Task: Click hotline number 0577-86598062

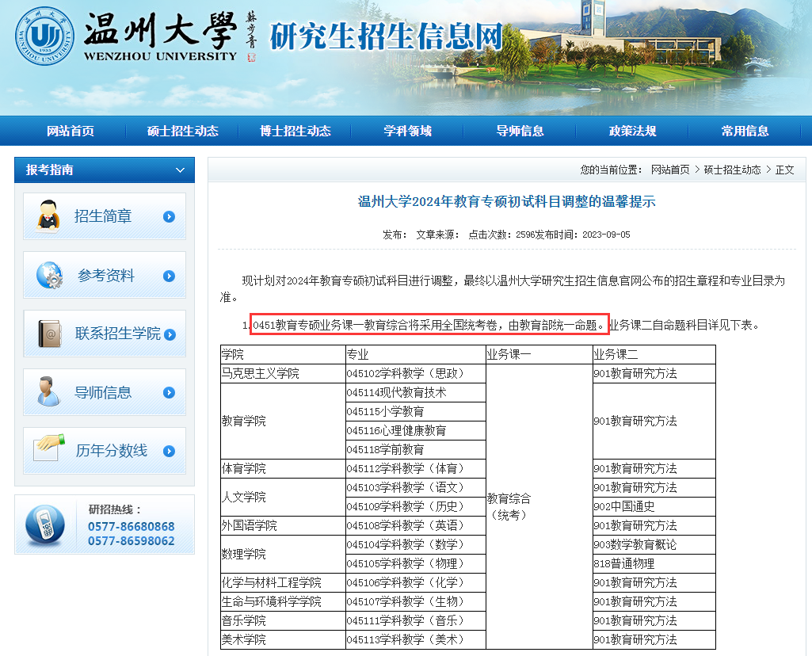Action: point(131,541)
